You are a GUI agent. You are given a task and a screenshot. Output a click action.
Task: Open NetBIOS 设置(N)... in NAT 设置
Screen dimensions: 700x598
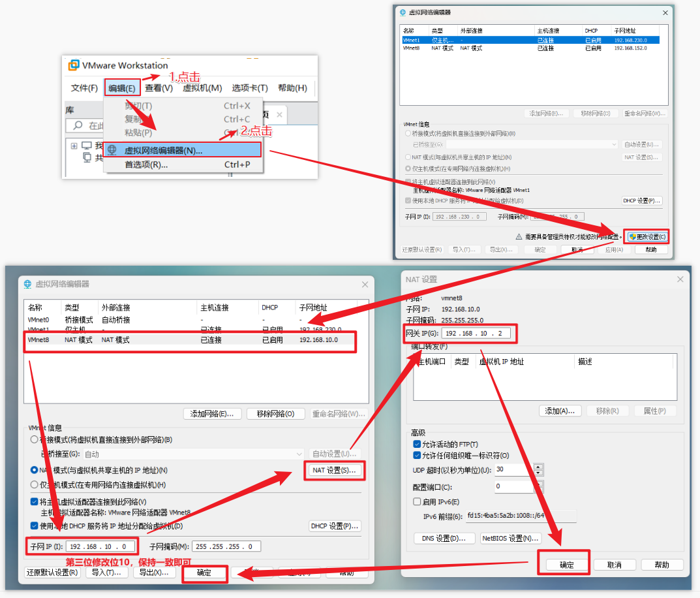tap(511, 539)
